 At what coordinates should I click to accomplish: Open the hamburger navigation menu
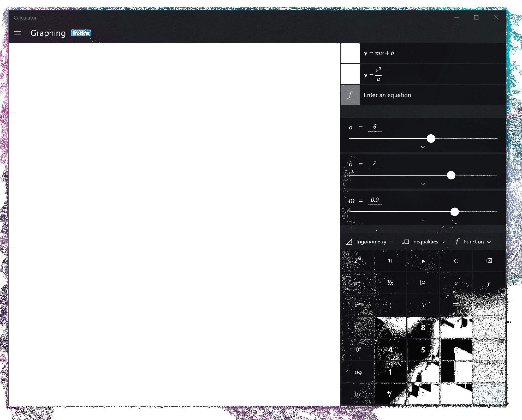pos(17,33)
